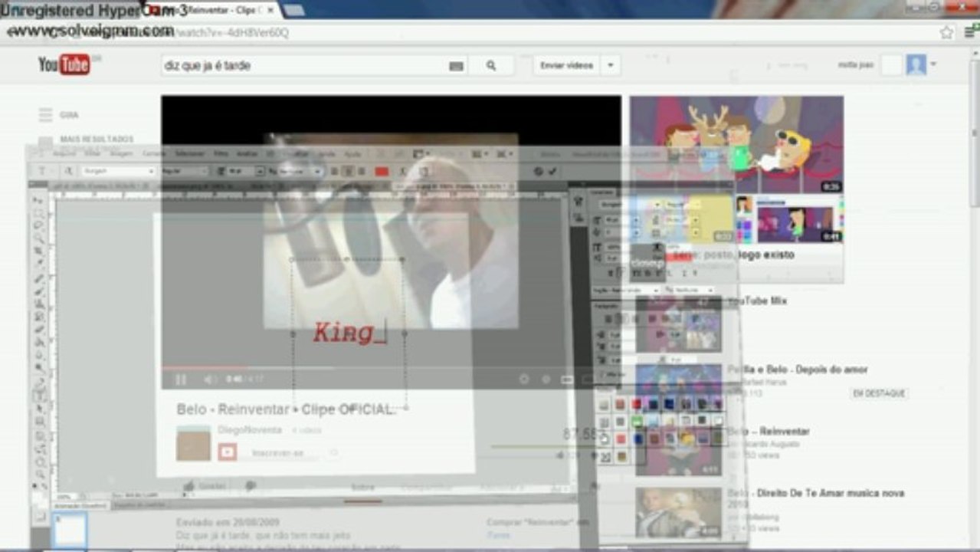Open the on-screen keyboard in YouTube search
This screenshot has height=552, width=980.
click(x=456, y=66)
